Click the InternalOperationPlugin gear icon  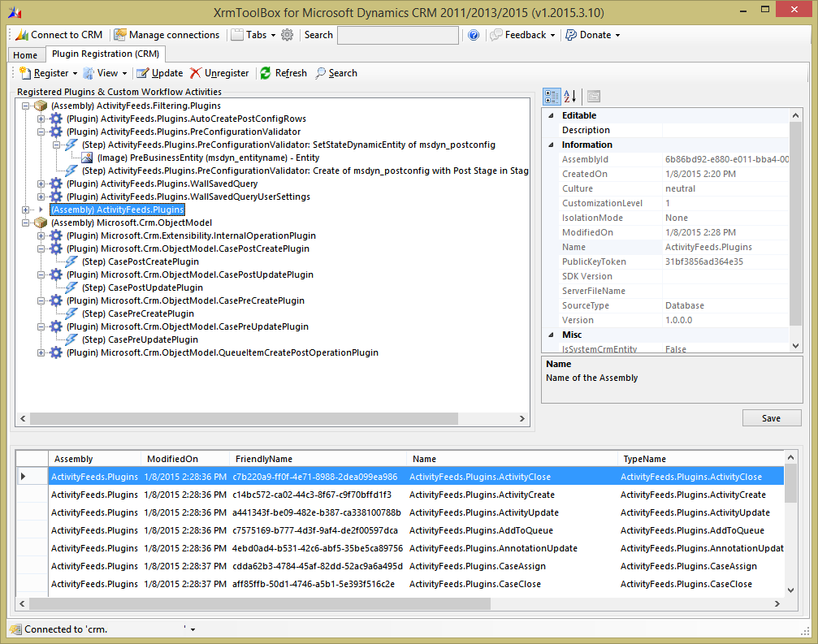pos(56,236)
